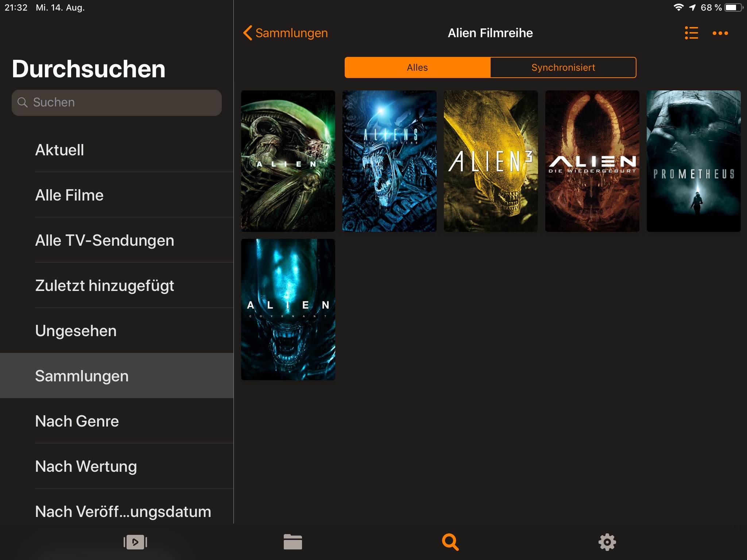The image size is (747, 560).
Task: Open Nach Genre browse category
Action: pos(77,421)
